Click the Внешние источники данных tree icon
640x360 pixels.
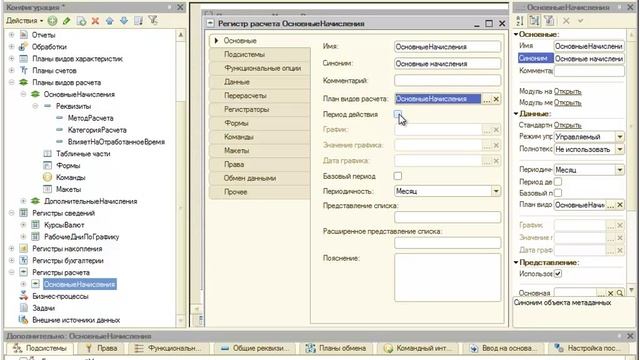(24, 320)
